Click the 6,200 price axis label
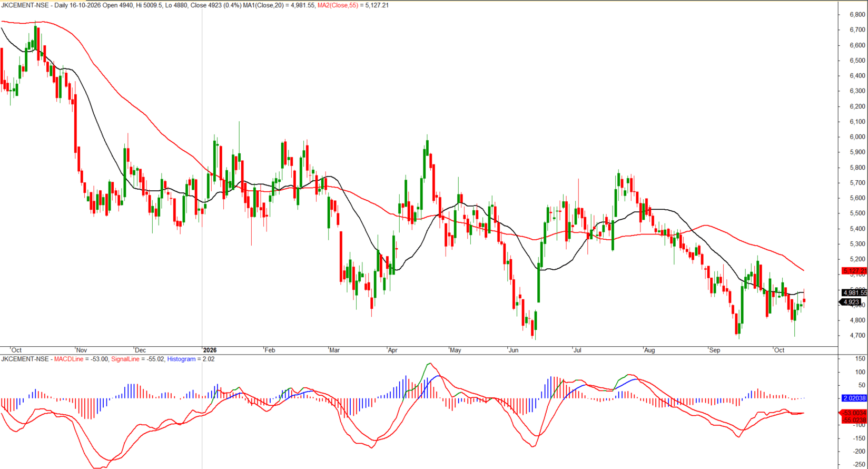 [x=857, y=106]
